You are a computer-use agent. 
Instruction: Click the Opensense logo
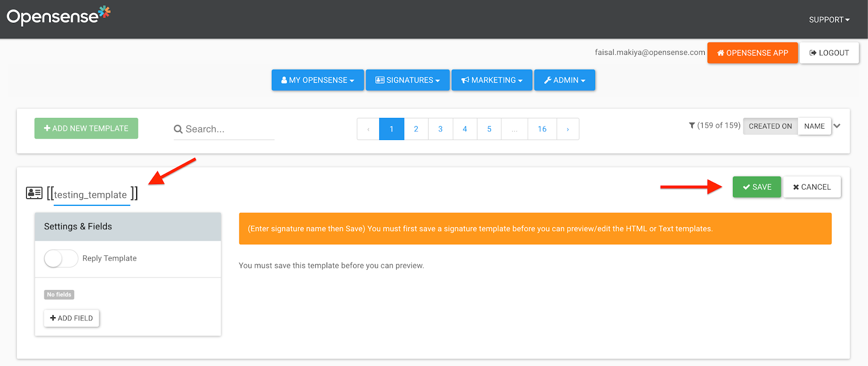59,16
